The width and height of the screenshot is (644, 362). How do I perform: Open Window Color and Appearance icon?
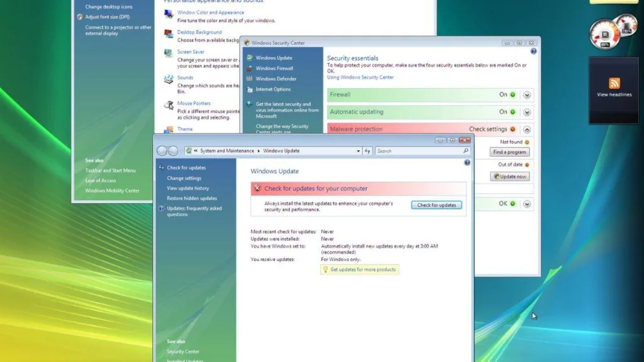(169, 14)
